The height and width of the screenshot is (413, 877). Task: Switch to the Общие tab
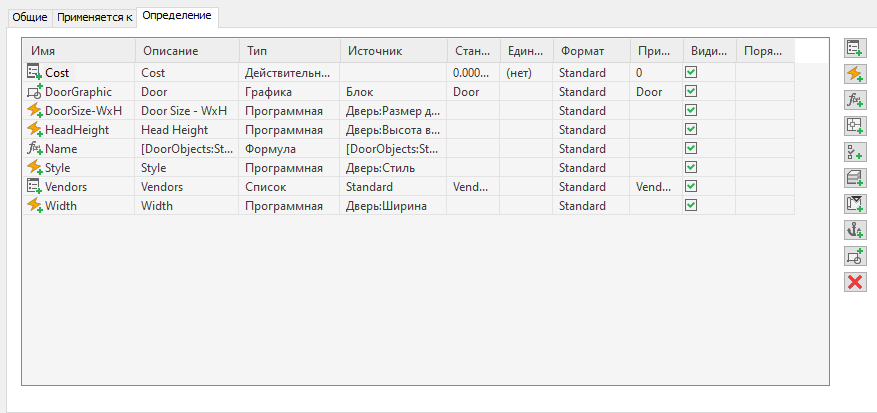[30, 18]
